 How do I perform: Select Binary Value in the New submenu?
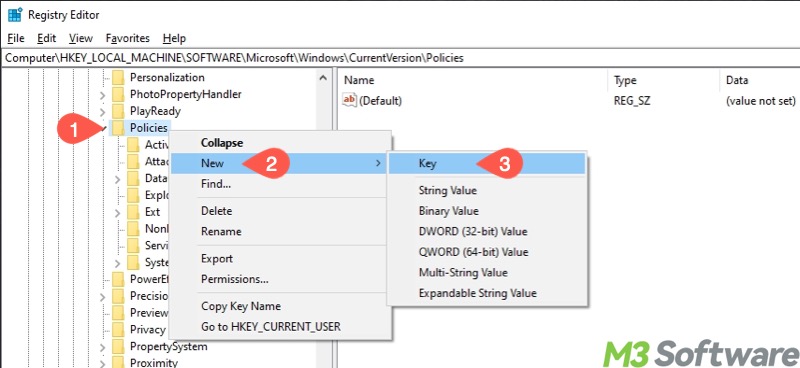tap(487, 211)
